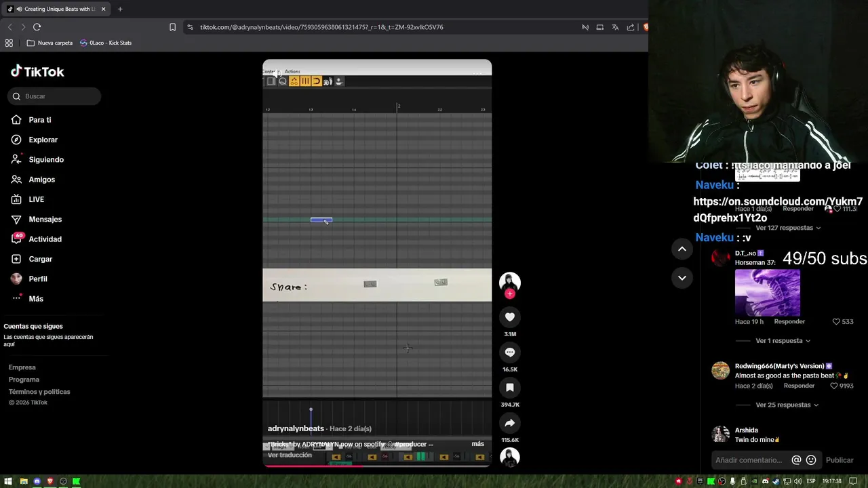This screenshot has height=488, width=868.
Task: Open a new browser tab
Action: (120, 9)
